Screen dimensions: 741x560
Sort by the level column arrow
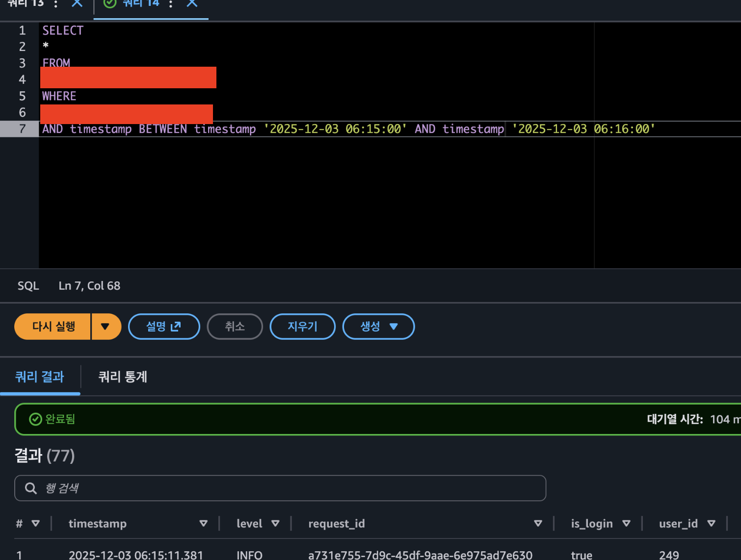[x=275, y=524]
